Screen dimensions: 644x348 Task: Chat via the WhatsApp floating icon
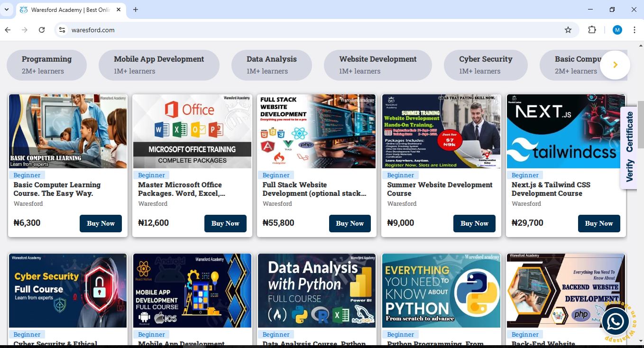pyautogui.click(x=615, y=322)
